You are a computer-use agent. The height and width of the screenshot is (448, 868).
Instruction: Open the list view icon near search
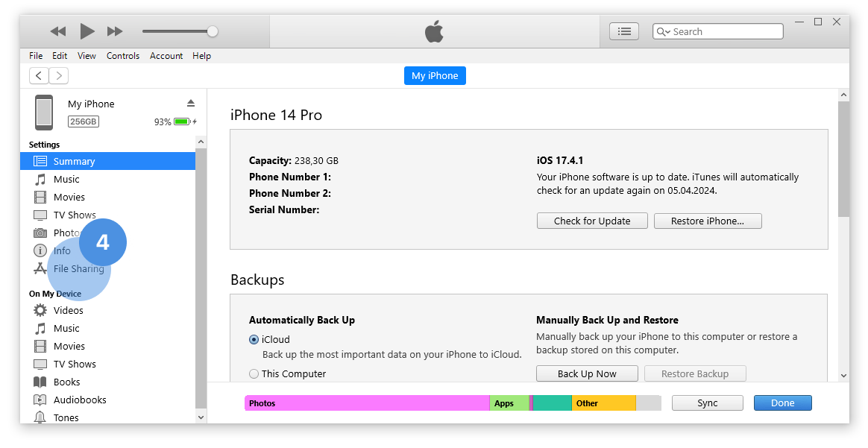624,31
